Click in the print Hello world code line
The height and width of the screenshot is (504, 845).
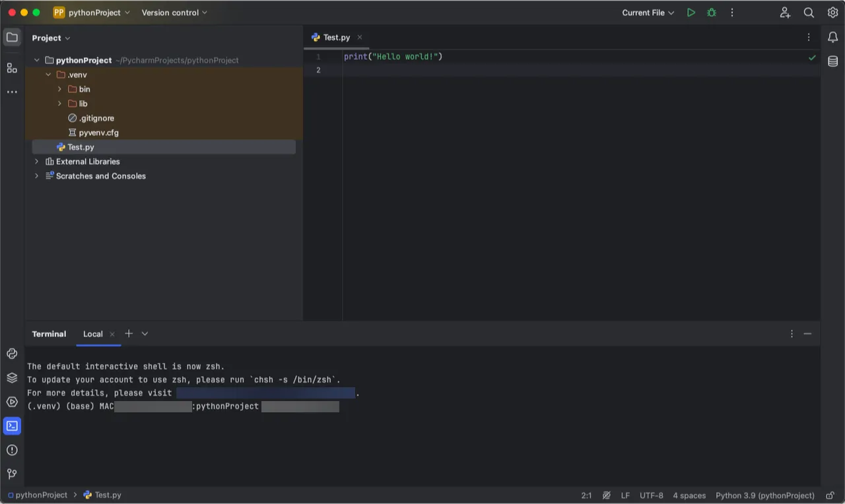pos(393,57)
